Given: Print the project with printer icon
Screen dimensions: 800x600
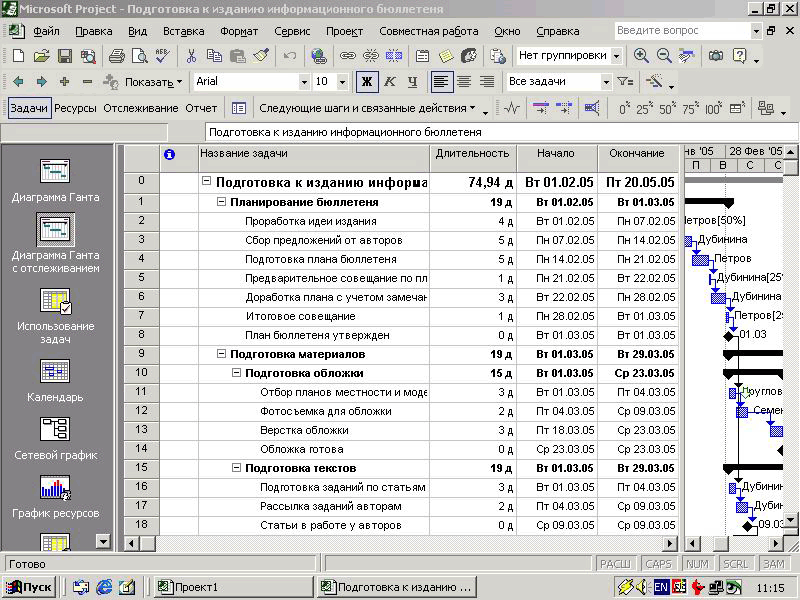Looking at the screenshot, I should point(117,55).
